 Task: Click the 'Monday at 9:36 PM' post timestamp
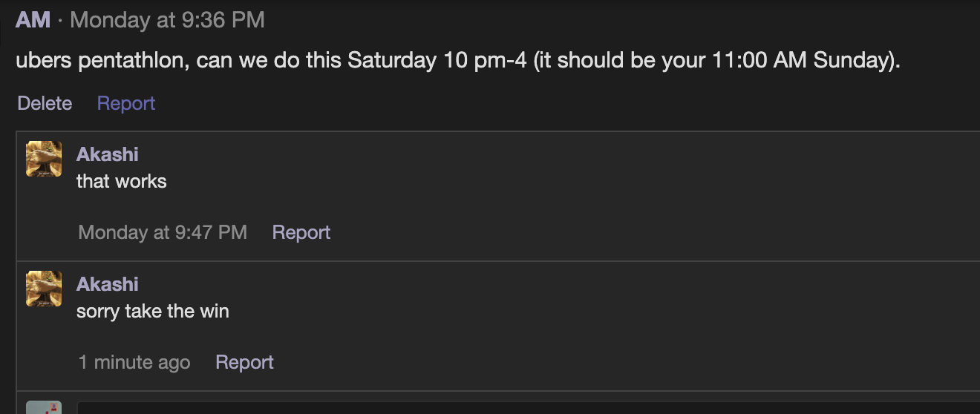click(167, 20)
